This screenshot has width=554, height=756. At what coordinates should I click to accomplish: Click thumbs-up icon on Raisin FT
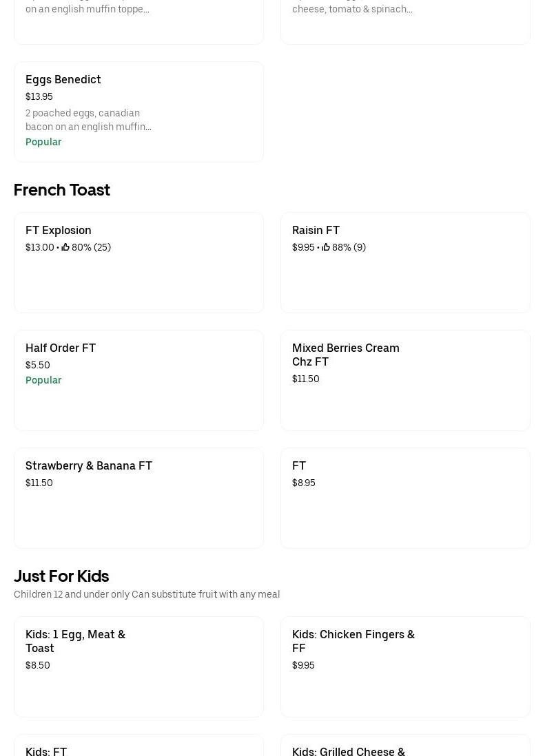click(x=326, y=247)
